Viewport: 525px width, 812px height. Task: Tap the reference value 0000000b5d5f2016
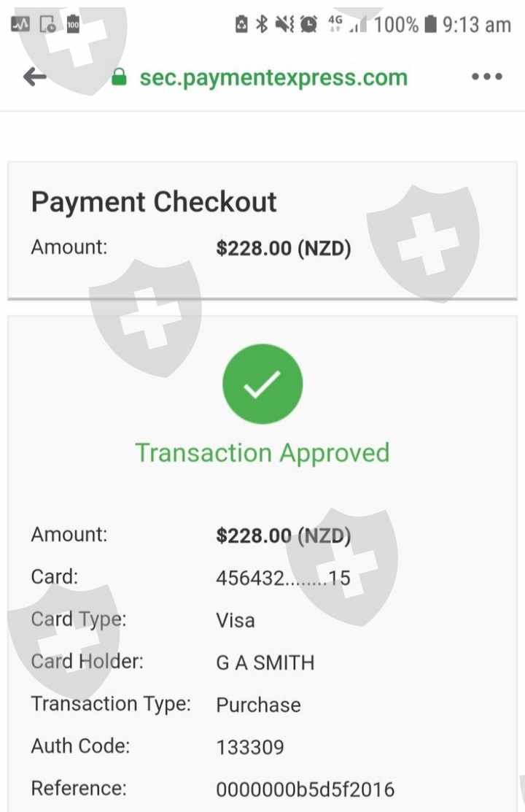305,789
